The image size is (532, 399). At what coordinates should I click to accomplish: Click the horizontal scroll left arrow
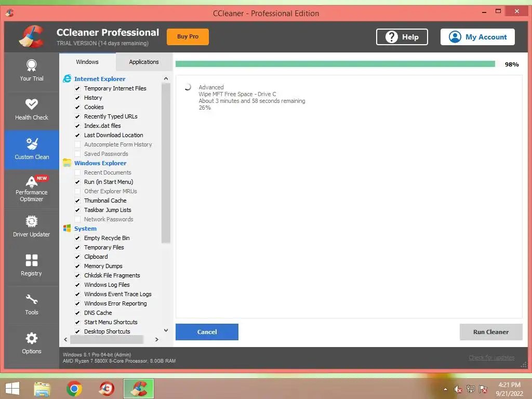click(x=65, y=339)
